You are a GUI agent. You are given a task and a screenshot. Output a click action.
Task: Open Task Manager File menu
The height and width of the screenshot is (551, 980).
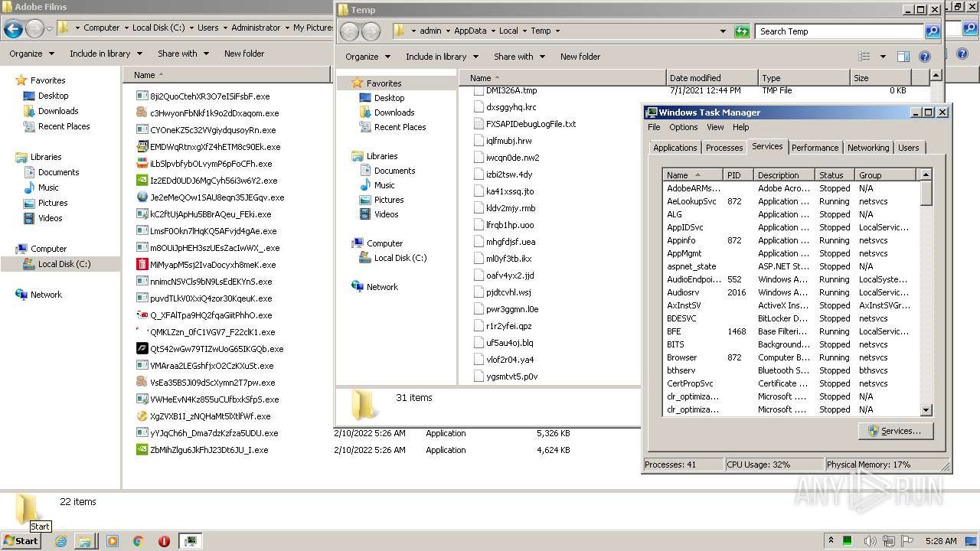point(654,127)
